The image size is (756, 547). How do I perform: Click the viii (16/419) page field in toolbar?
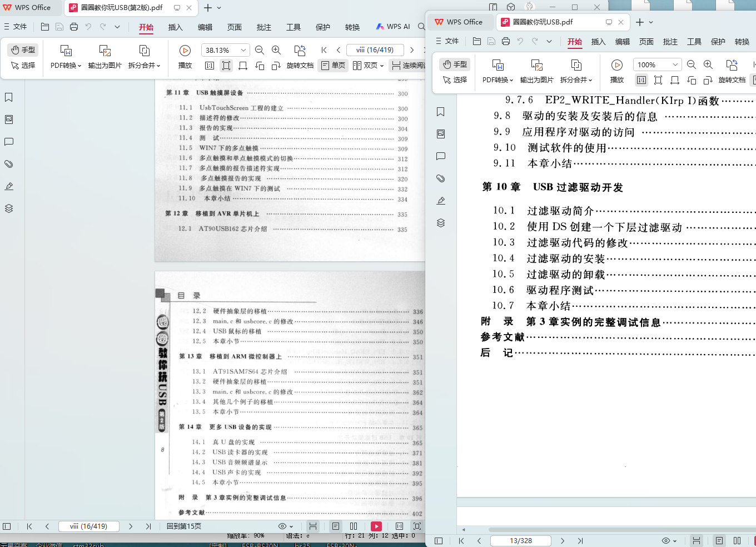[375, 50]
